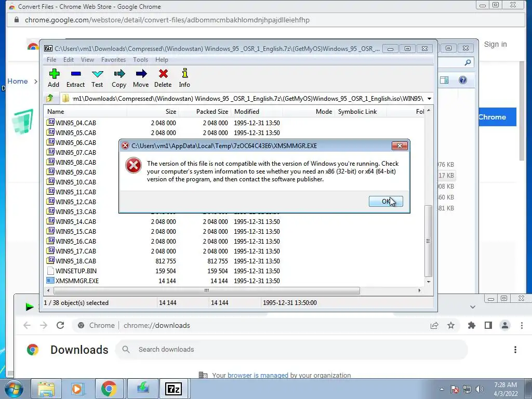Select the Copy toolbar icon

tap(119, 78)
